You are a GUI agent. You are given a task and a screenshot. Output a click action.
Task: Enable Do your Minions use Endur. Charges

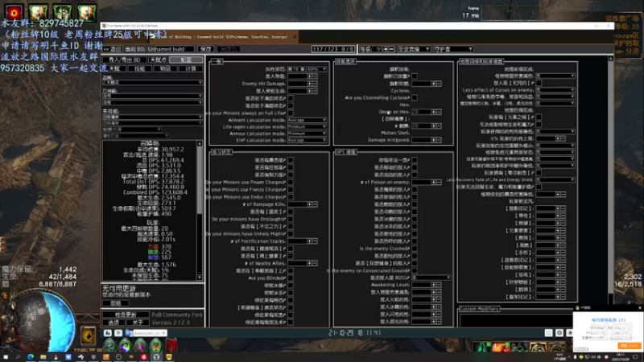[291, 197]
